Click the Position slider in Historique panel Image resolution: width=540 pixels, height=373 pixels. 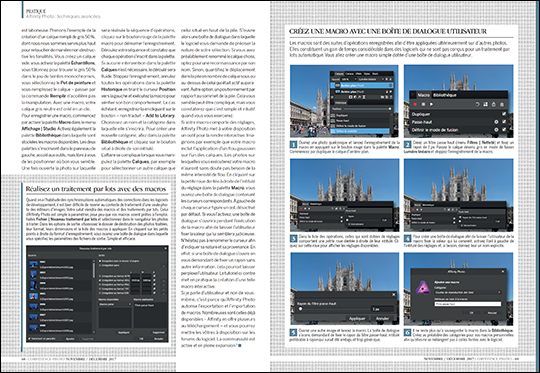click(367, 109)
